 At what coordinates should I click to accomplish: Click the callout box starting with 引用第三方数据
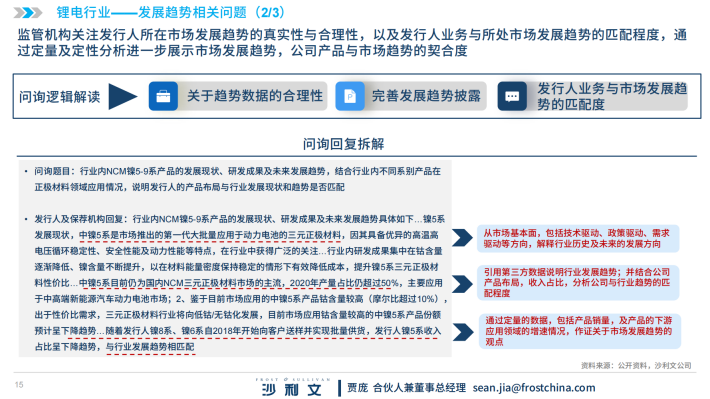tap(578, 283)
